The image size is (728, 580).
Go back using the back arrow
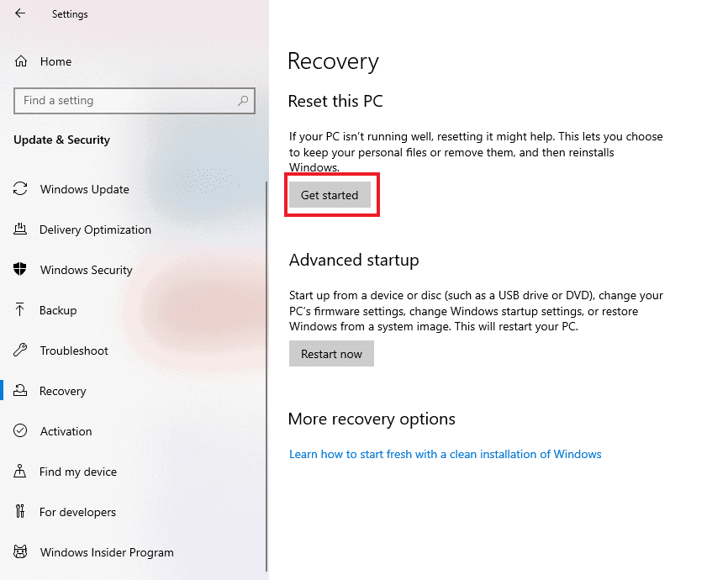(x=20, y=13)
